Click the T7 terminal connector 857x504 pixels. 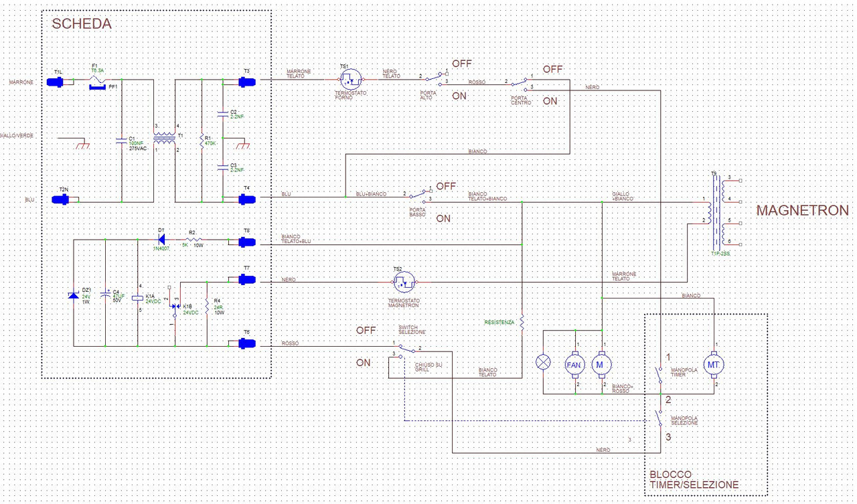click(x=247, y=278)
